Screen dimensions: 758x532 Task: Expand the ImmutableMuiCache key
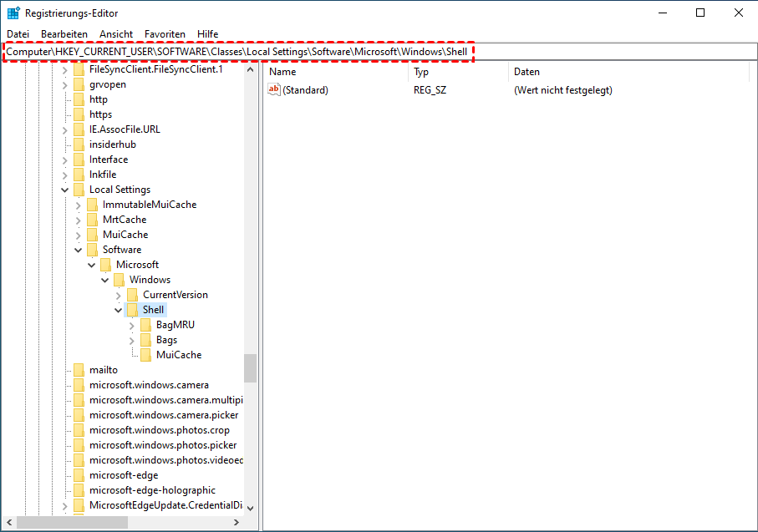(x=79, y=205)
